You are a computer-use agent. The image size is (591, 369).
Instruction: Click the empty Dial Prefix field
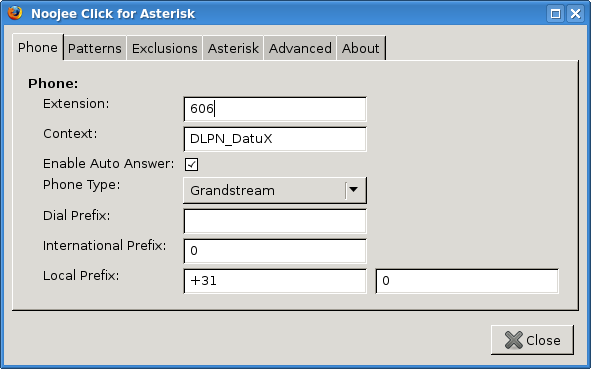[x=275, y=221]
